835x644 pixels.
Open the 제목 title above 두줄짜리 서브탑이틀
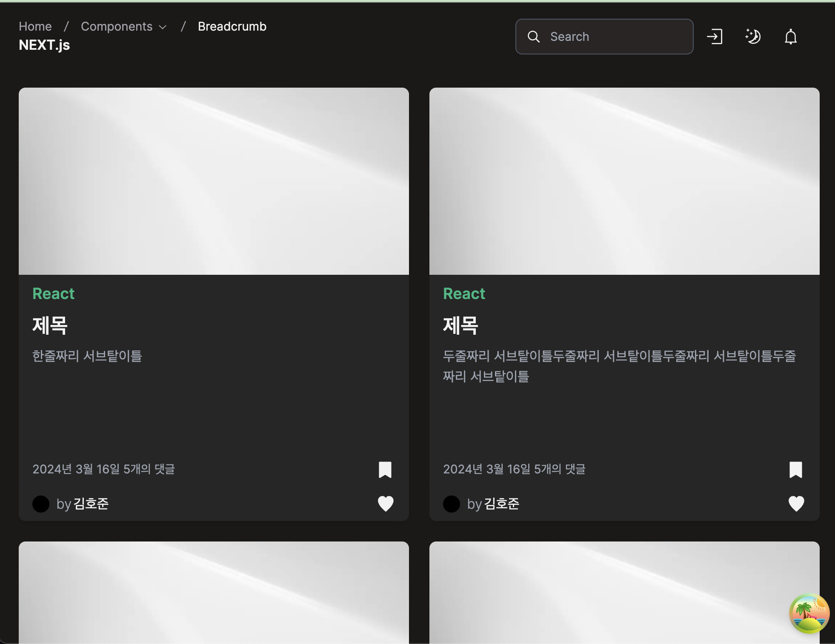[460, 325]
